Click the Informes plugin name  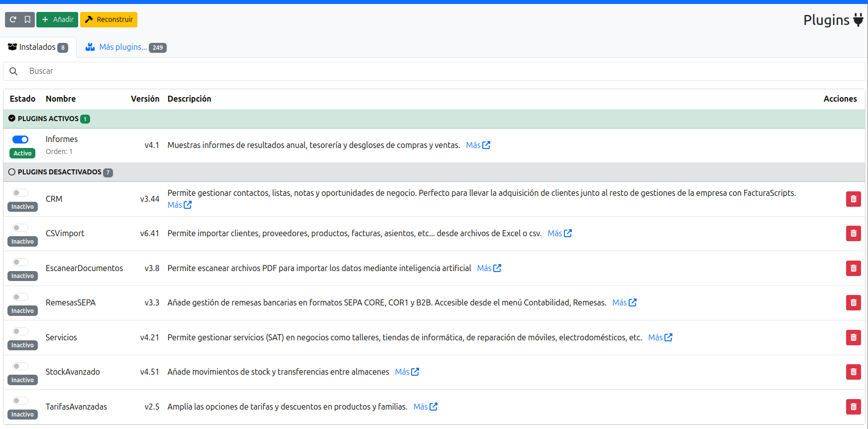(x=62, y=139)
